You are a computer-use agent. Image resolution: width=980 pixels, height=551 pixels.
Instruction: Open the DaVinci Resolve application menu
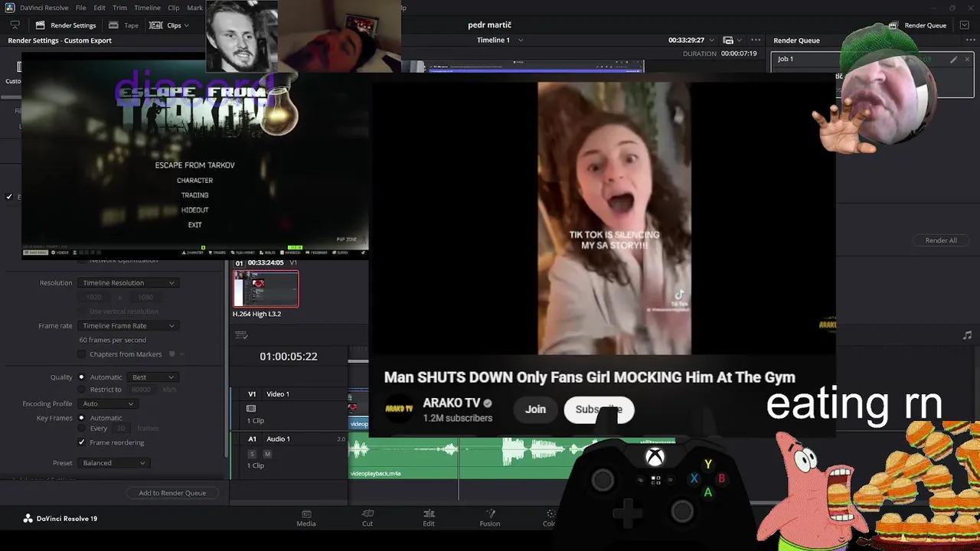(44, 8)
